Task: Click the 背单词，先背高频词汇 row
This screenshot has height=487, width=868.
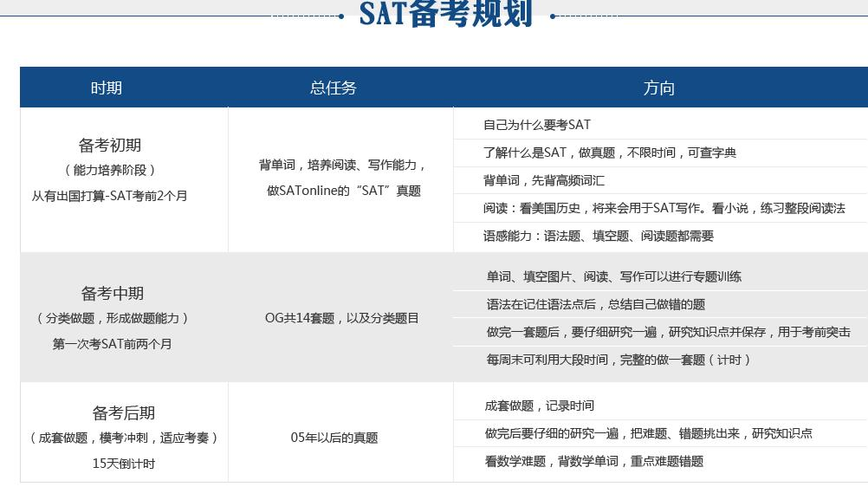Action: 544,180
